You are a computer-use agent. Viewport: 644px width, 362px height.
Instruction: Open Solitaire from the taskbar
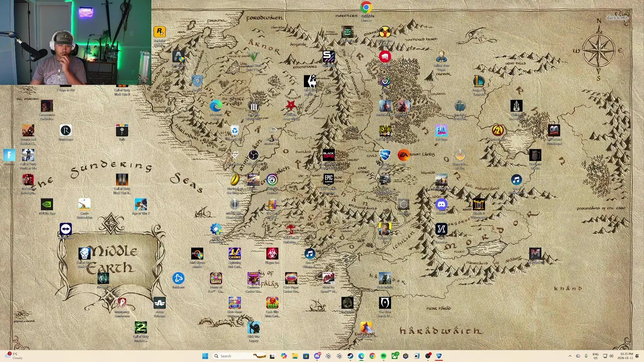(x=417, y=356)
